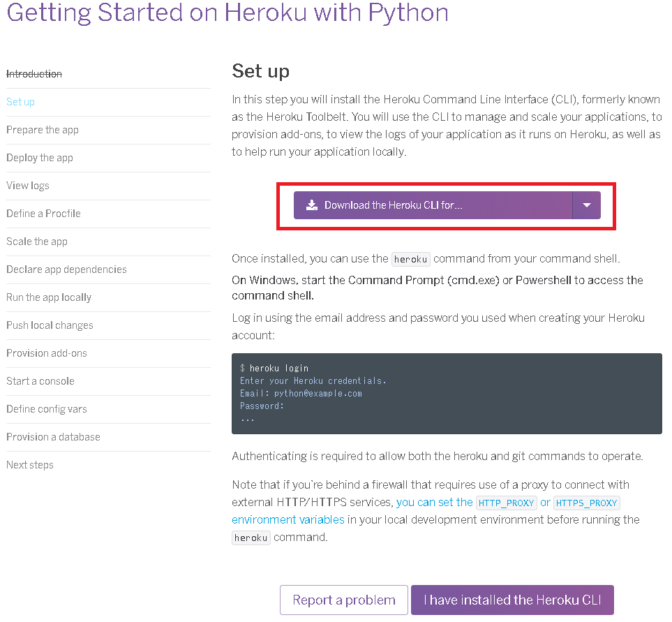Select Set up in sidebar
This screenshot has height=622, width=672.
click(x=20, y=102)
